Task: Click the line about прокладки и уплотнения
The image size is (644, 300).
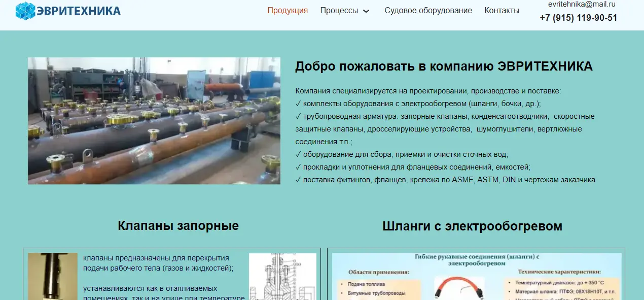Action: [x=413, y=167]
